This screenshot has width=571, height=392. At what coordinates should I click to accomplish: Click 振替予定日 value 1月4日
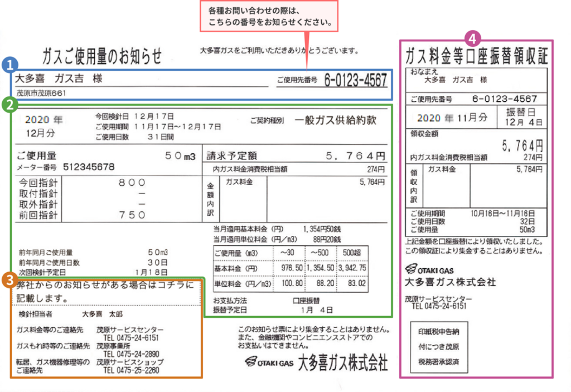coord(317,310)
